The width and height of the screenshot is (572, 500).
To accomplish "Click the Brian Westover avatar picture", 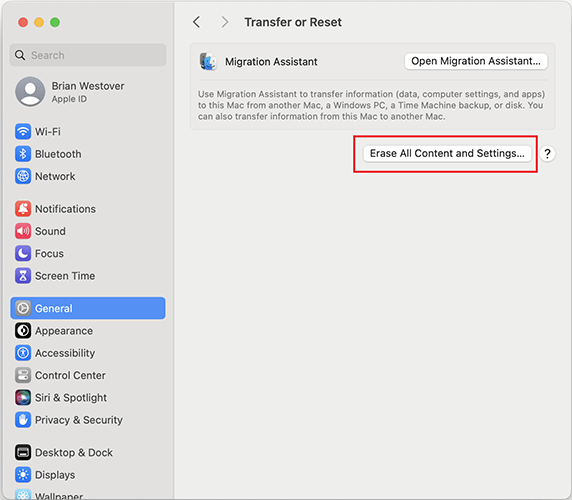I will click(30, 92).
